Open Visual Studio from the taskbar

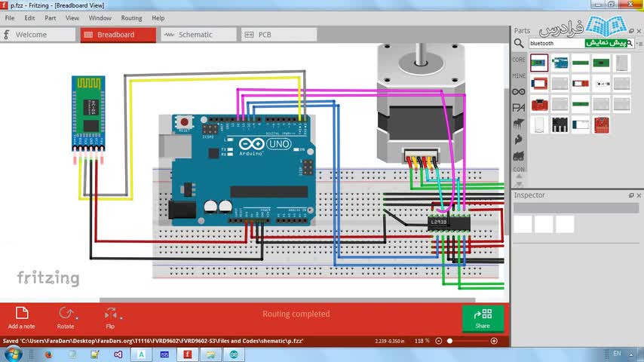click(x=118, y=354)
